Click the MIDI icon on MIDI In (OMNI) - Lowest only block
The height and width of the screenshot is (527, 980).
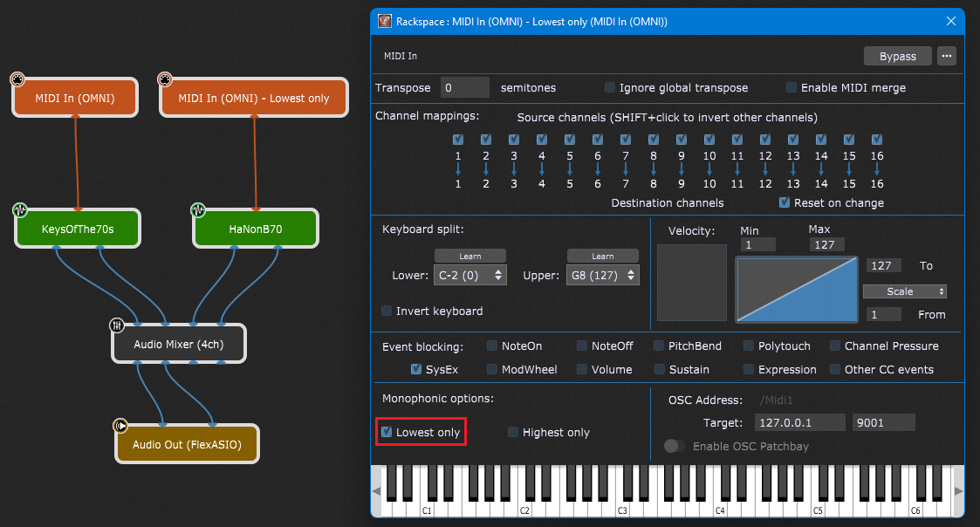(165, 79)
